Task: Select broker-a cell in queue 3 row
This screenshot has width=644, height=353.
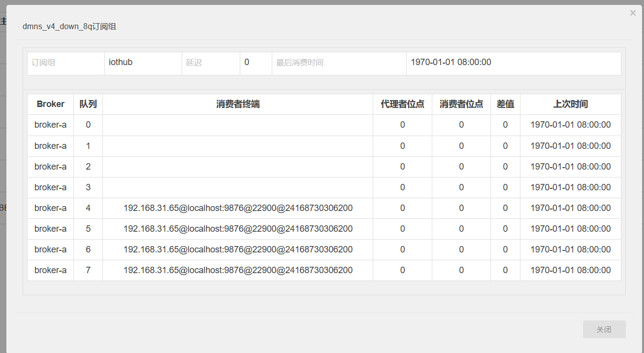Action: (x=51, y=187)
